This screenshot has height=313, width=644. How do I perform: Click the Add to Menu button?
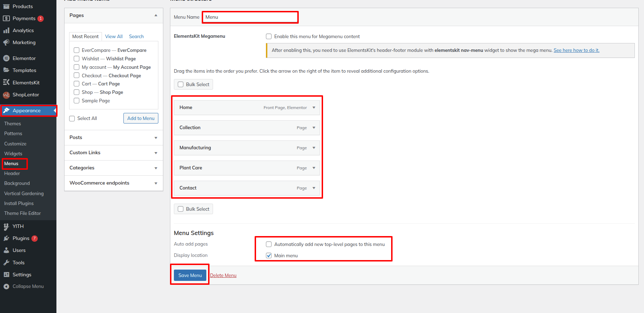pyautogui.click(x=141, y=118)
